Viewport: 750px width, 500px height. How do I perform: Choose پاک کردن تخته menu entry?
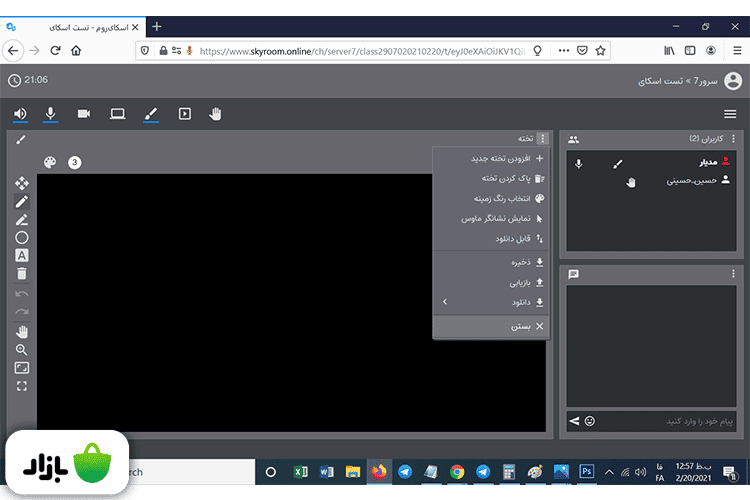491,178
